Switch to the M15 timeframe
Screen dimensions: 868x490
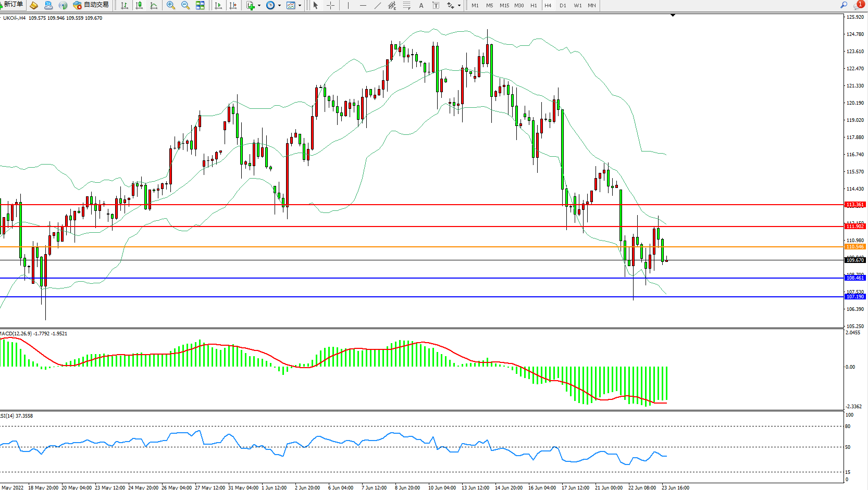tap(504, 5)
